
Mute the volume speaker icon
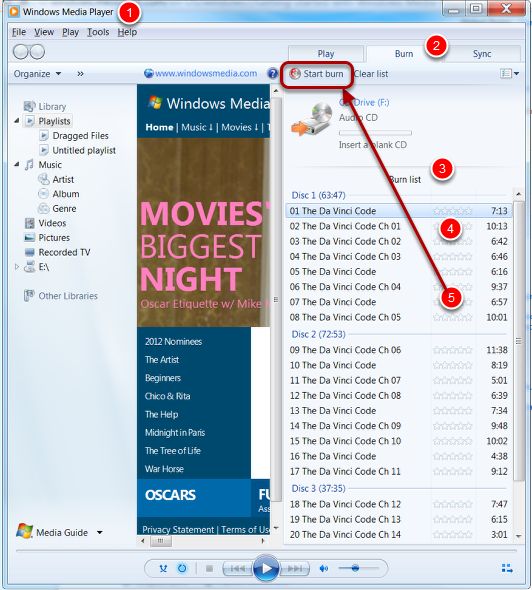pos(324,568)
